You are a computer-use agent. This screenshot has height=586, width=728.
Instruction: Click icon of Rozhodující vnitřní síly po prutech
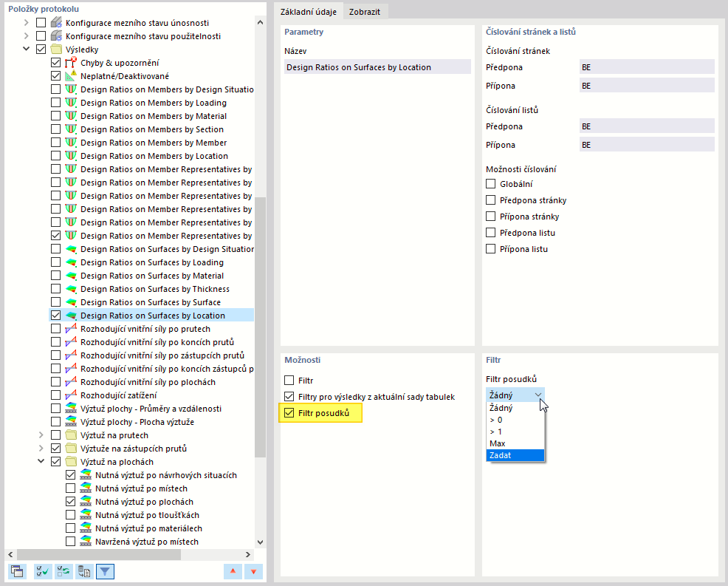pyautogui.click(x=71, y=329)
